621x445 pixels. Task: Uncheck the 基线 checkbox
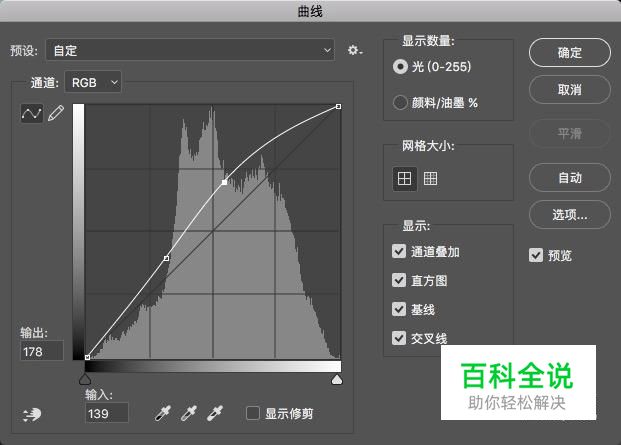coord(399,309)
